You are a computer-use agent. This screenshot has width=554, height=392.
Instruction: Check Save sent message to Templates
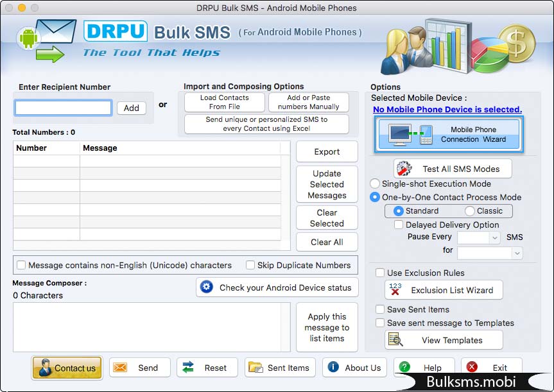click(x=380, y=323)
